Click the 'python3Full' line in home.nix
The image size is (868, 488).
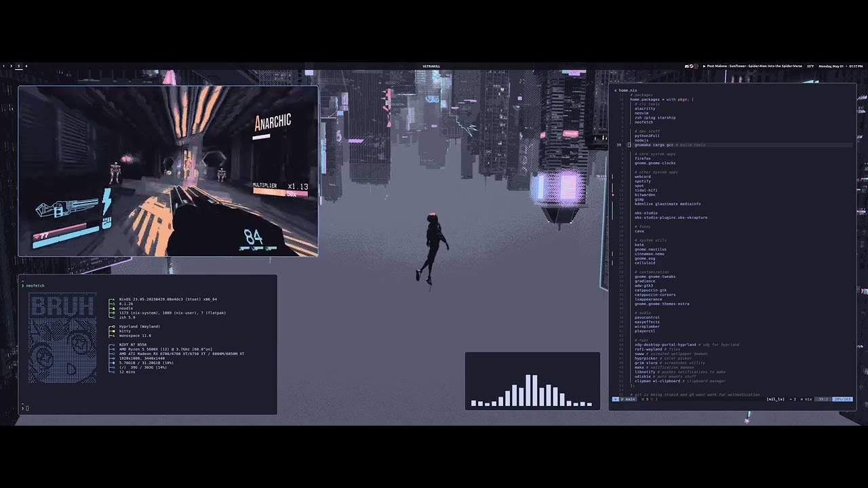tap(647, 136)
